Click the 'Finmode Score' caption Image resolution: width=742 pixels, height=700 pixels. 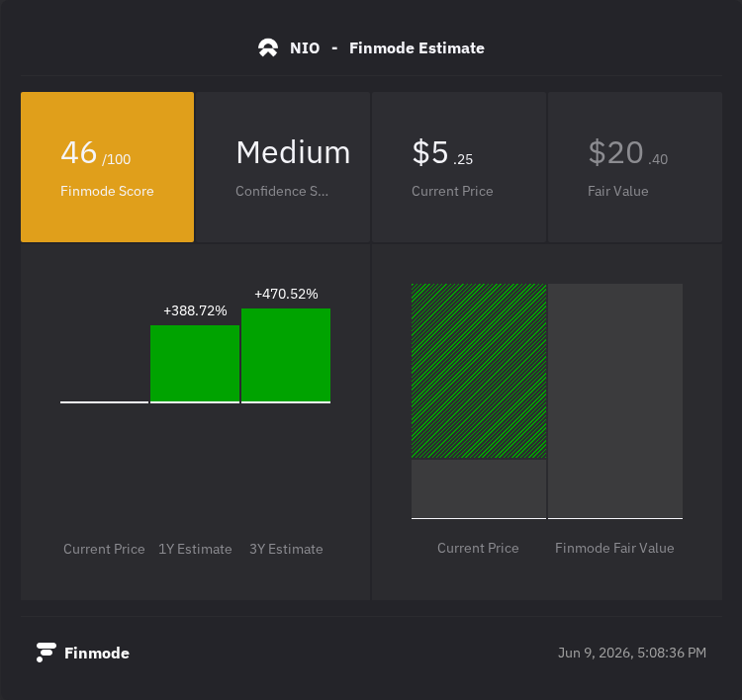[107, 191]
